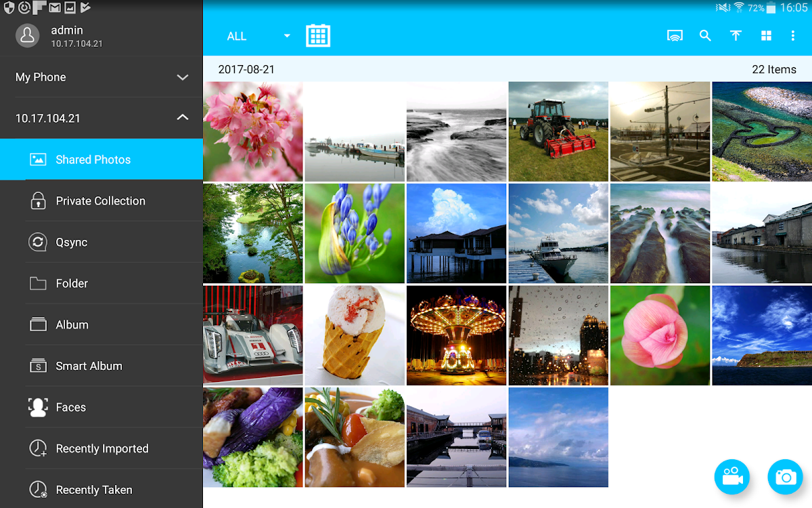812x508 pixels.
Task: Open the red tractor photo thumbnail
Action: point(558,131)
